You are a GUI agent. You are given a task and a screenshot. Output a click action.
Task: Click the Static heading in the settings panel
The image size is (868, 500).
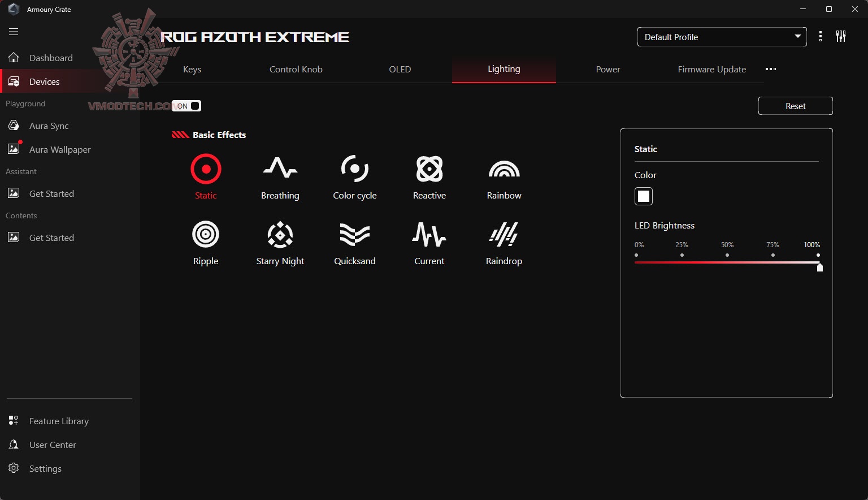(646, 149)
